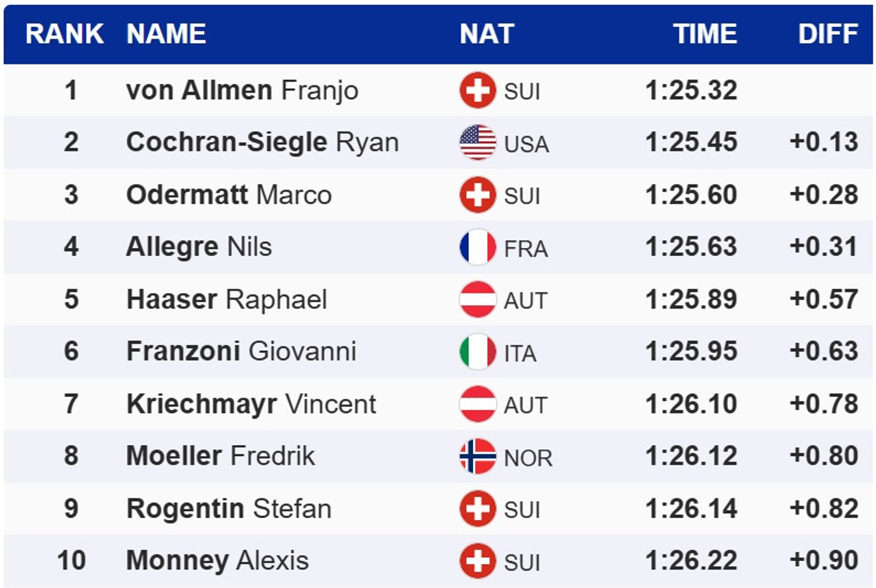Click the Austrian flag beside Haaser
The width and height of the screenshot is (876, 588).
477,300
